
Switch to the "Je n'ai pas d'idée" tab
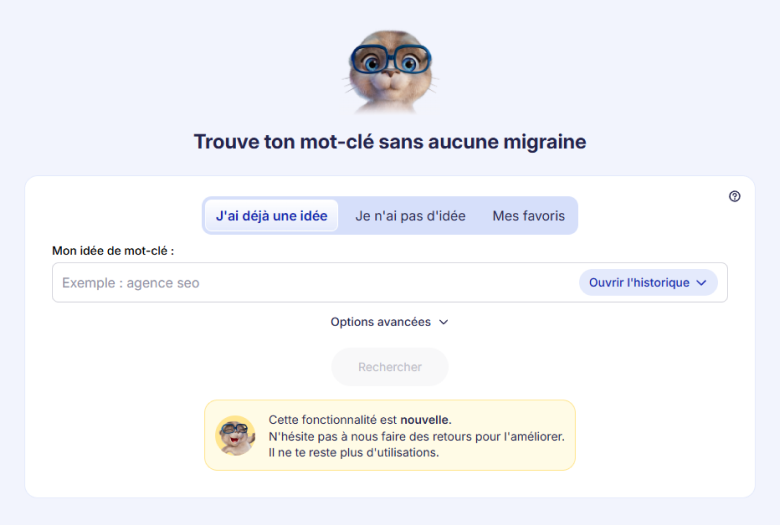[x=410, y=216]
